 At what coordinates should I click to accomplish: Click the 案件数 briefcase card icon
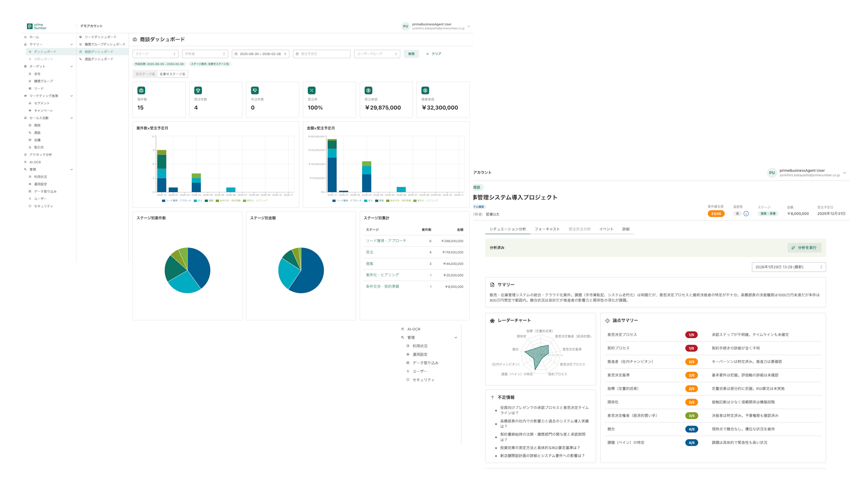coord(142,90)
